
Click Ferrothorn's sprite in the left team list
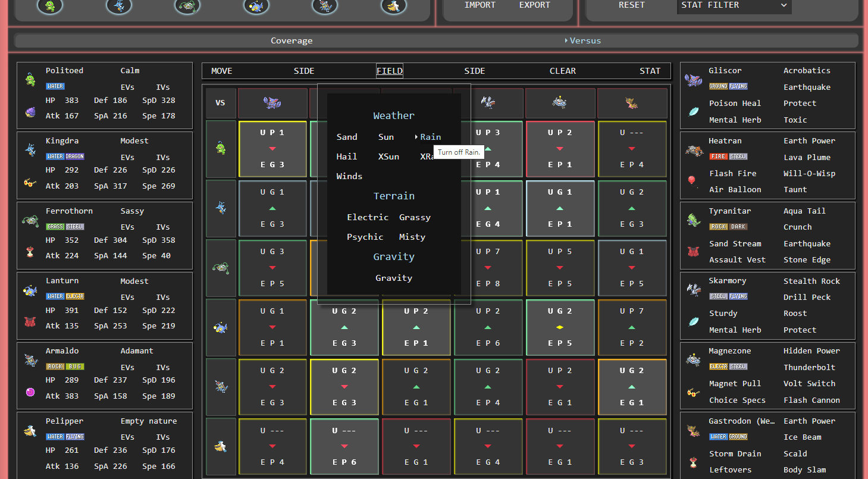30,220
